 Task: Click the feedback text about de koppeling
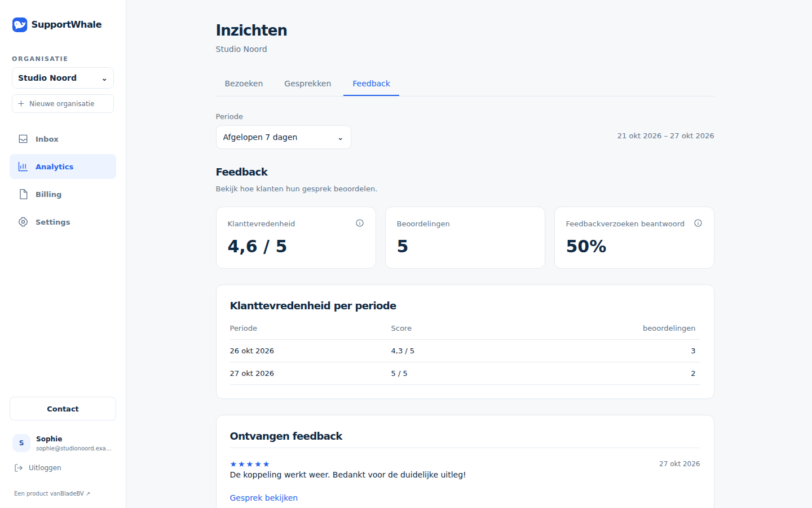pos(348,475)
